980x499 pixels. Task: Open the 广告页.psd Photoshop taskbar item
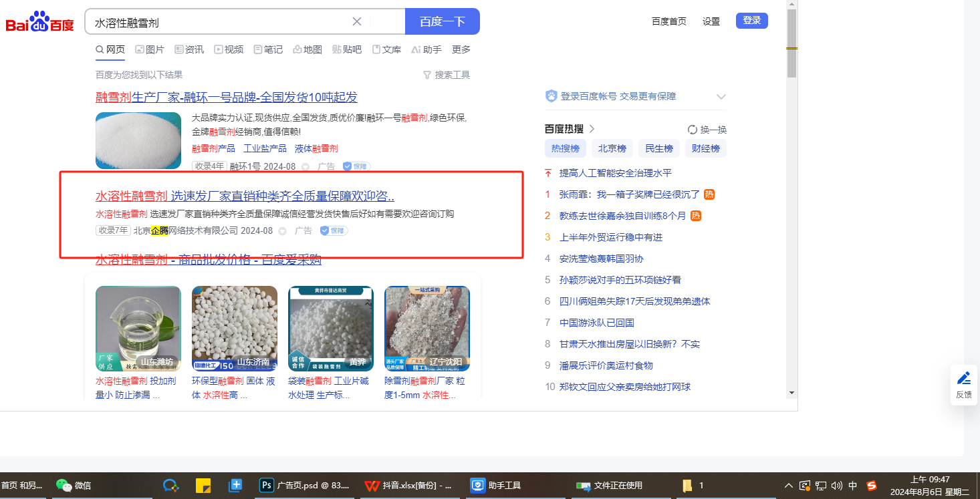[x=305, y=486]
